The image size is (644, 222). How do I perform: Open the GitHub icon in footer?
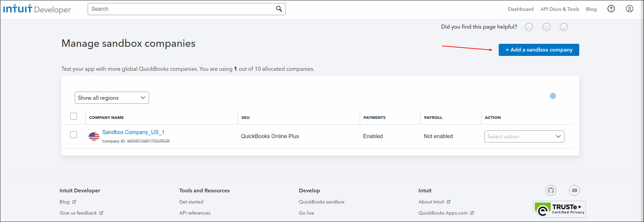coord(551,190)
